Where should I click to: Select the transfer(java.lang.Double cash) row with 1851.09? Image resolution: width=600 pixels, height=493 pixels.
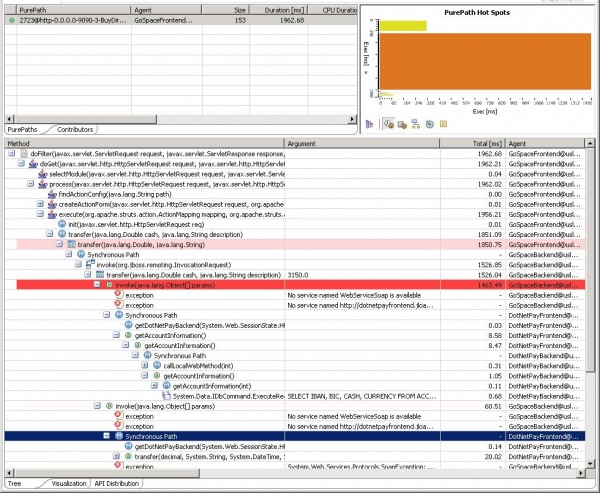click(295, 234)
